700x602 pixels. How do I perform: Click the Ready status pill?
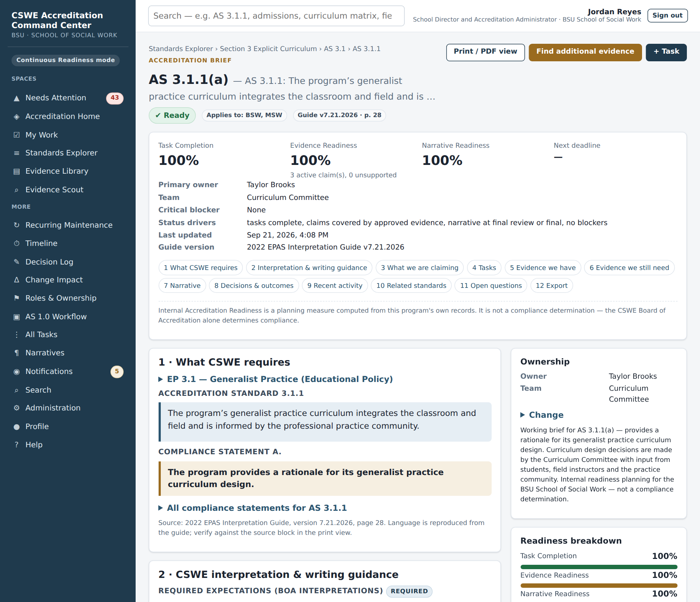point(172,115)
